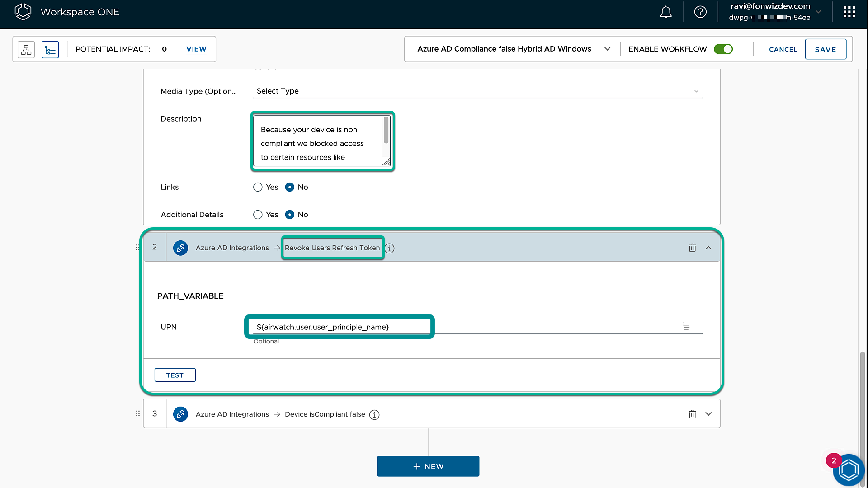Click the page vertical scrollbar thumb
This screenshot has height=488, width=868.
(863, 407)
